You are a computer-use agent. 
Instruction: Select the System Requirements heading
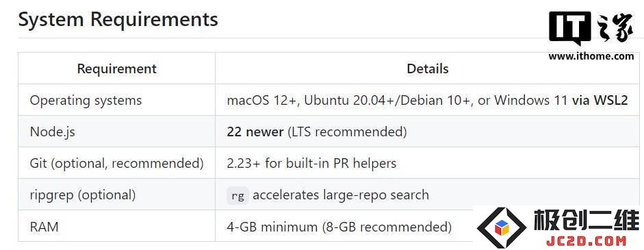(x=118, y=19)
